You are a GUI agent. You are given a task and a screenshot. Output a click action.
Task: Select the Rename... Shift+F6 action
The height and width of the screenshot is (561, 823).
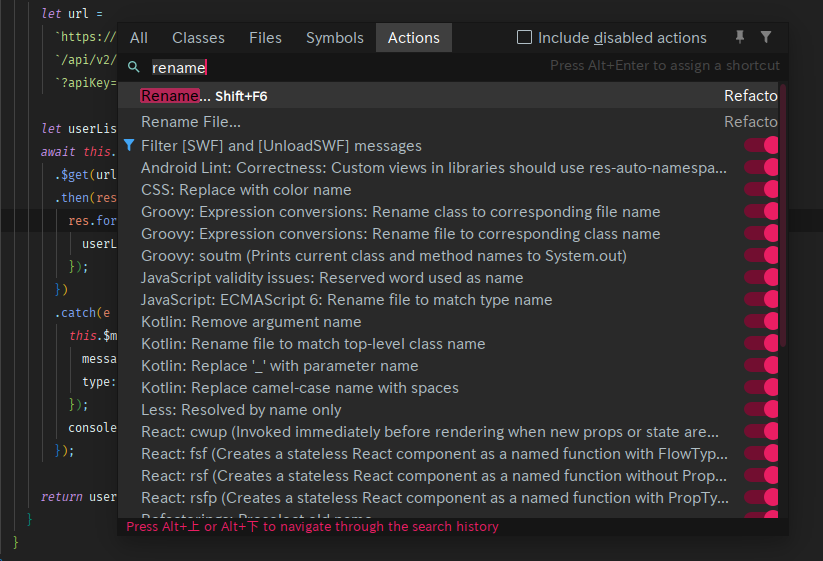click(x=204, y=96)
